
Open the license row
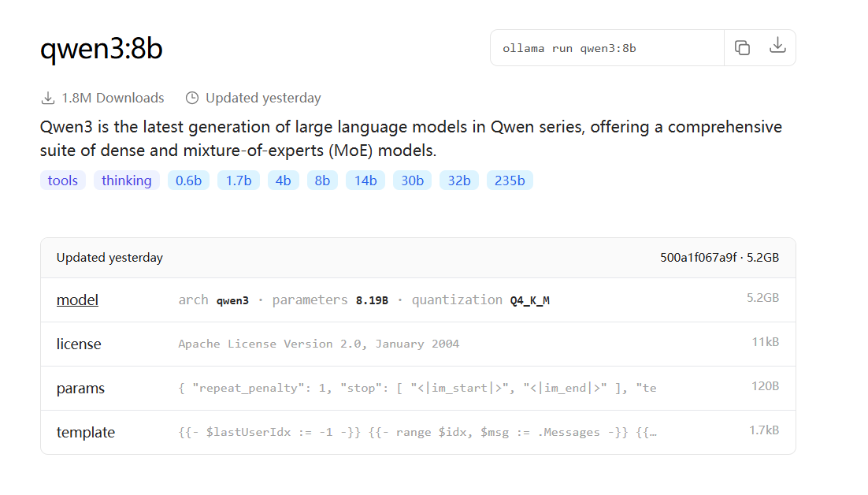click(418, 344)
